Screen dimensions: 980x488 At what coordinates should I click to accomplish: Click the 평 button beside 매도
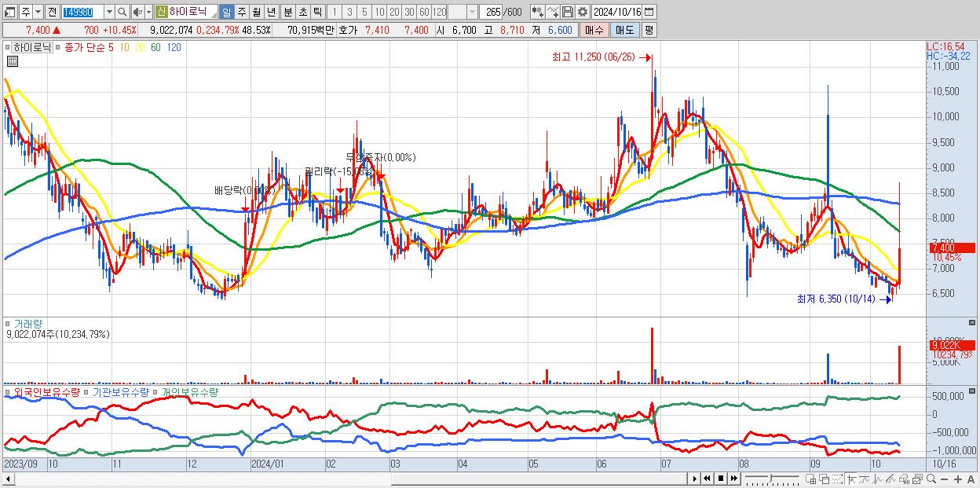pos(649,30)
